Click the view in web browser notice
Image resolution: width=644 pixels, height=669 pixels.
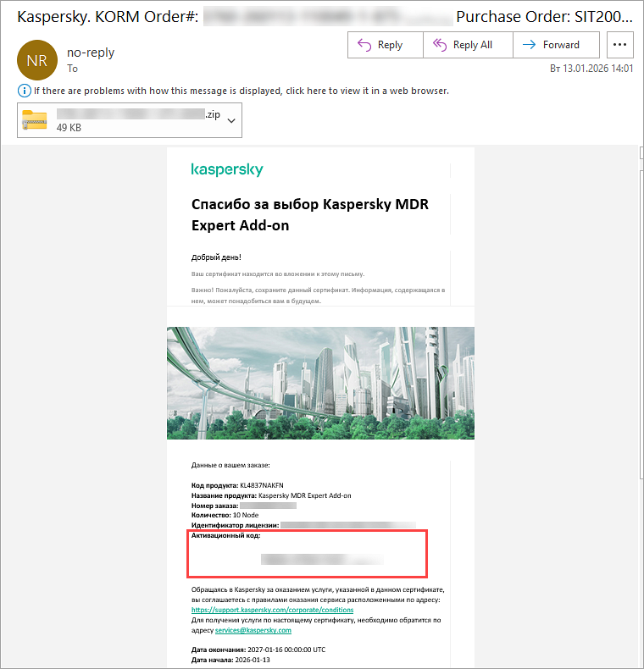(241, 91)
